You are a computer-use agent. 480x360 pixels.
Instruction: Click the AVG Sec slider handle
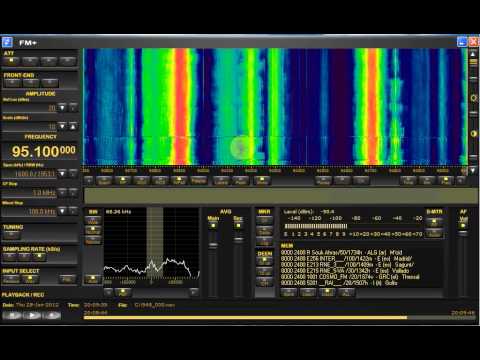(x=238, y=239)
